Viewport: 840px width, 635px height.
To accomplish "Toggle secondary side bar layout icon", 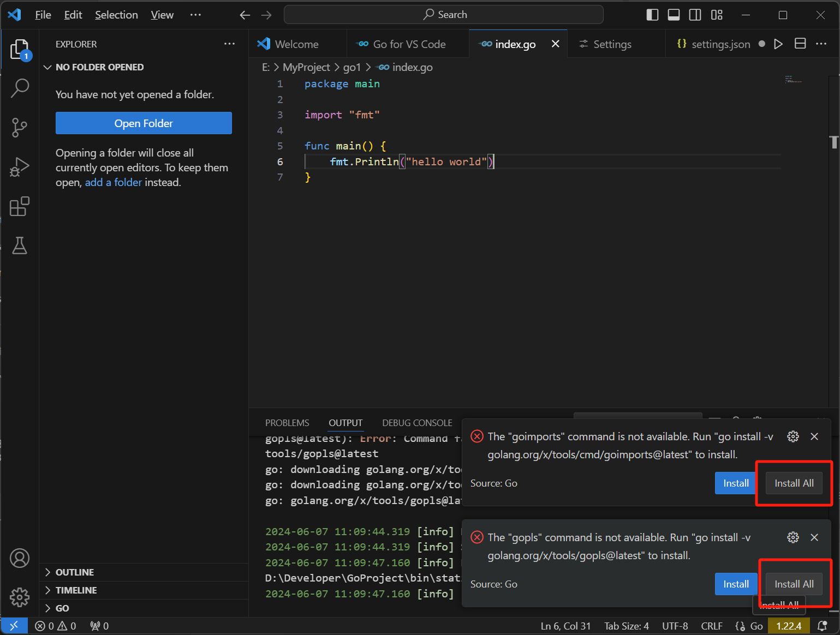I will click(x=695, y=15).
